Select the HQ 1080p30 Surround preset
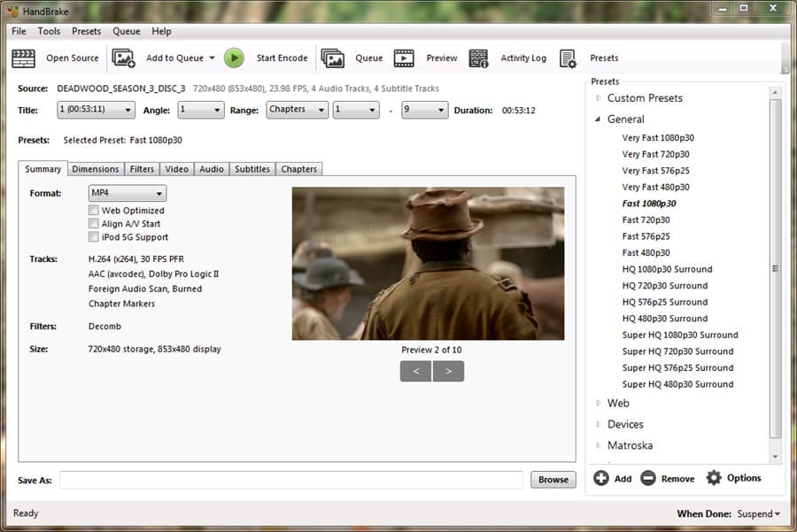The width and height of the screenshot is (797, 532). tap(667, 269)
